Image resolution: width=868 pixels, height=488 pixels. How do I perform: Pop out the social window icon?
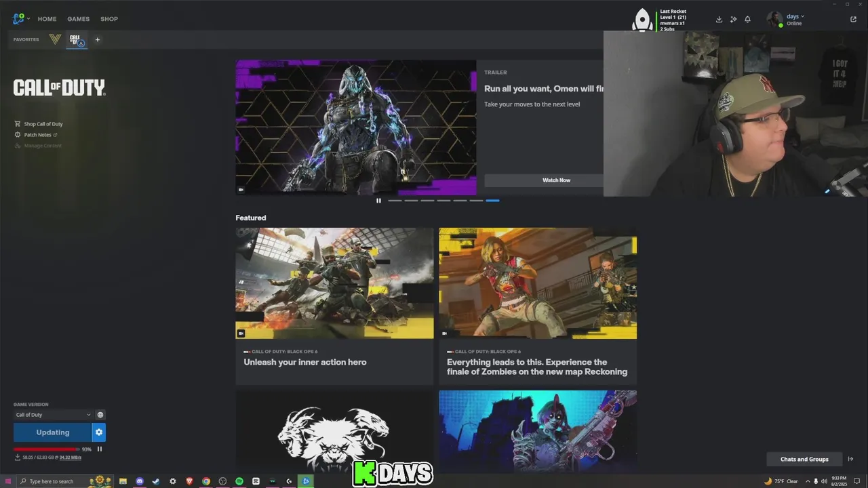pos(853,19)
